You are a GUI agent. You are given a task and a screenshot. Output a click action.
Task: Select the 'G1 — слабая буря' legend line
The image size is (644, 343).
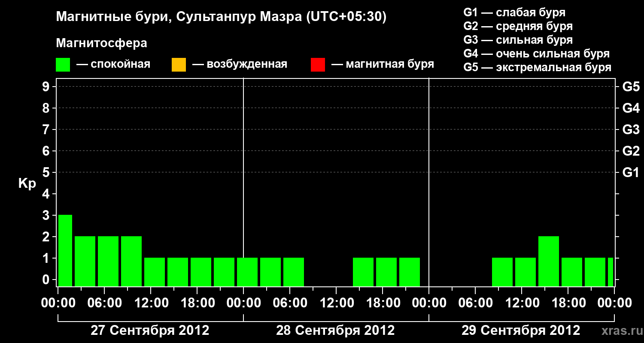point(514,12)
